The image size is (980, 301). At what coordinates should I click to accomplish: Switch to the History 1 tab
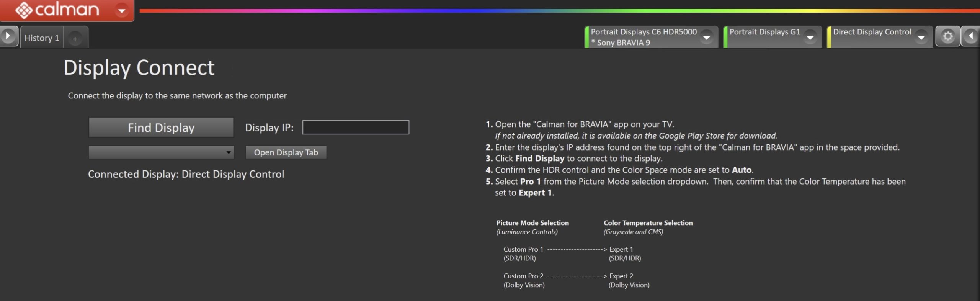[42, 38]
